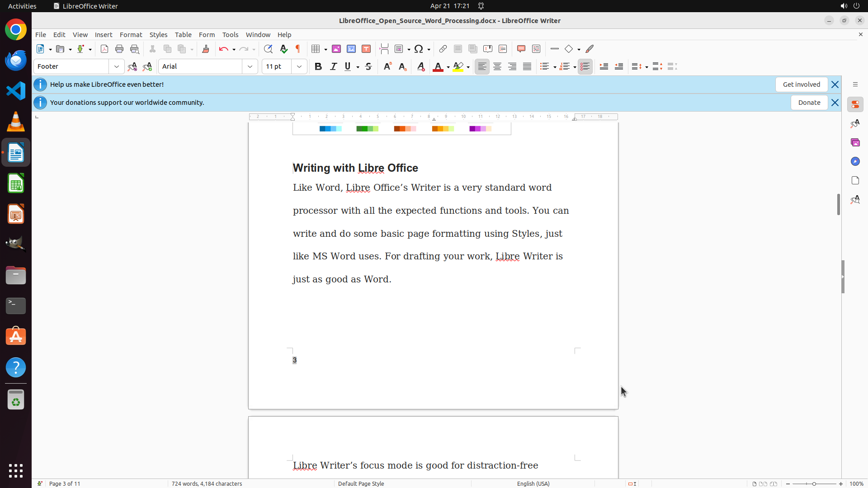The height and width of the screenshot is (488, 868).
Task: Open the Arial font name dropdown
Action: 250,66
